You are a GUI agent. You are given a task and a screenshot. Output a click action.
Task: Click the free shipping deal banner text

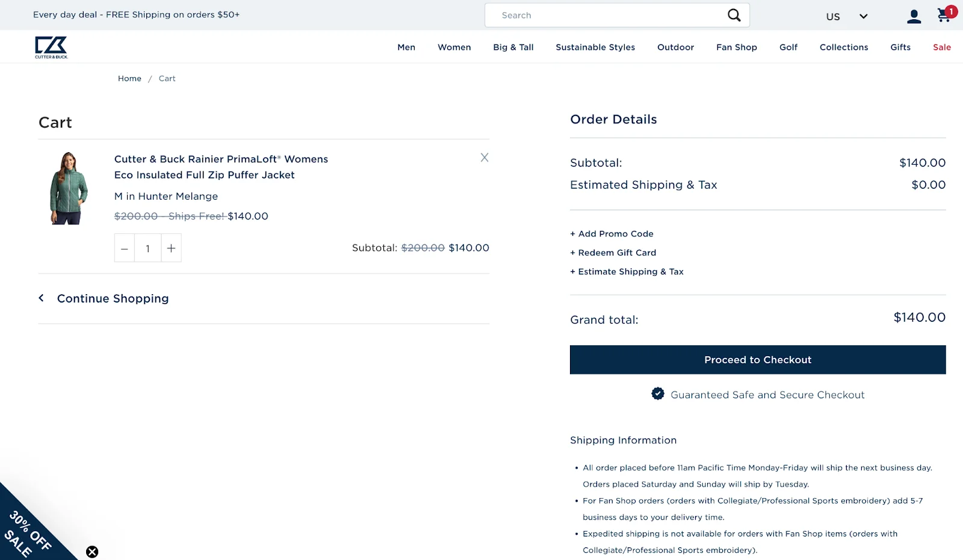pyautogui.click(x=136, y=14)
